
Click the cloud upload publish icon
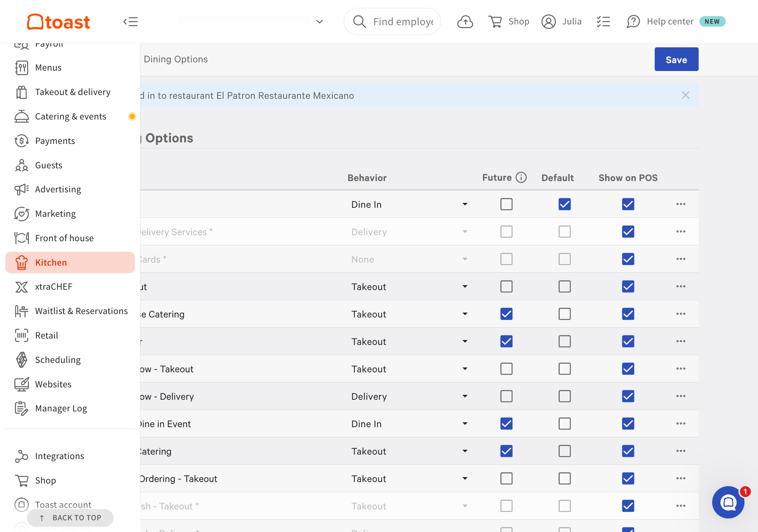point(465,22)
